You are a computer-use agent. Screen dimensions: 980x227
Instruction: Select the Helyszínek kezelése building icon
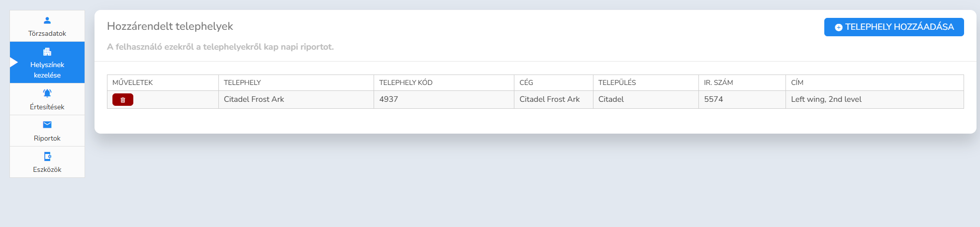tap(47, 52)
